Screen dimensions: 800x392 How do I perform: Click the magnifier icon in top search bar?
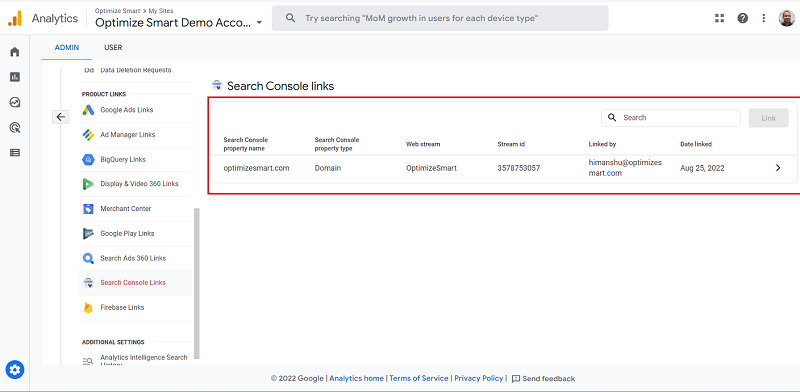pos(290,18)
